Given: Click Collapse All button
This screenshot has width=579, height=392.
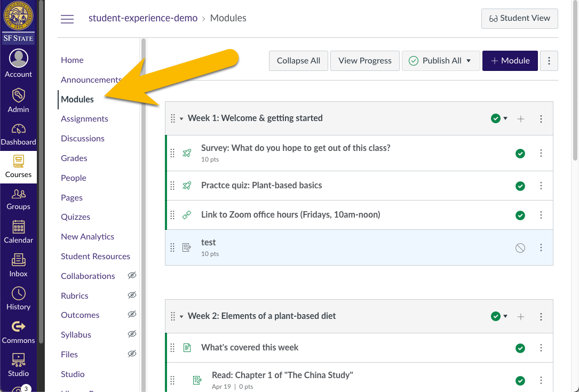Looking at the screenshot, I should [x=298, y=61].
